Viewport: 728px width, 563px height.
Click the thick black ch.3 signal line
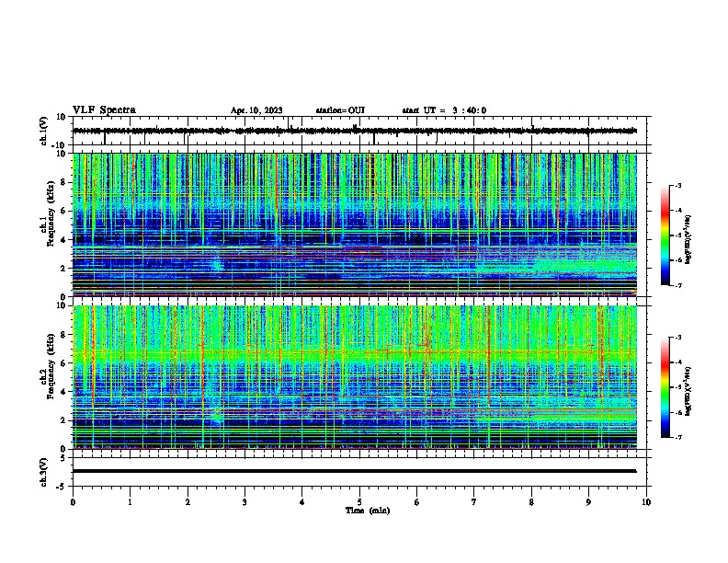tap(355, 471)
